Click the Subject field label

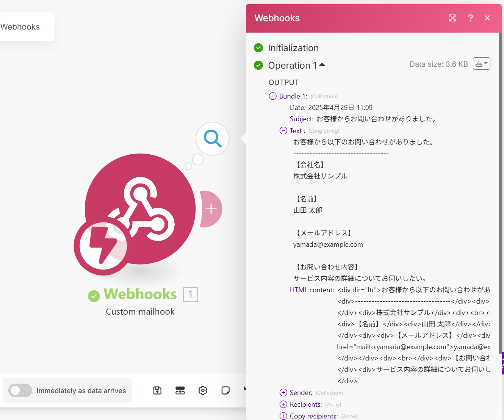[x=302, y=119]
